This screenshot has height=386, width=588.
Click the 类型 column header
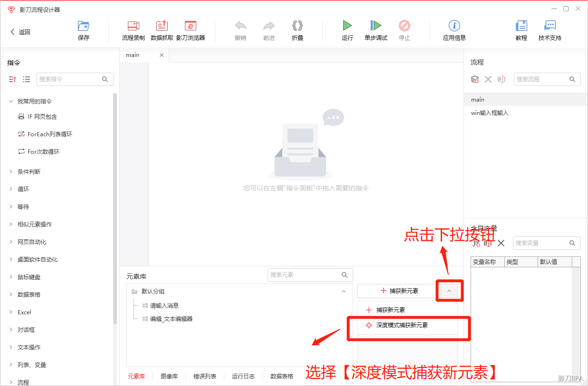click(521, 262)
